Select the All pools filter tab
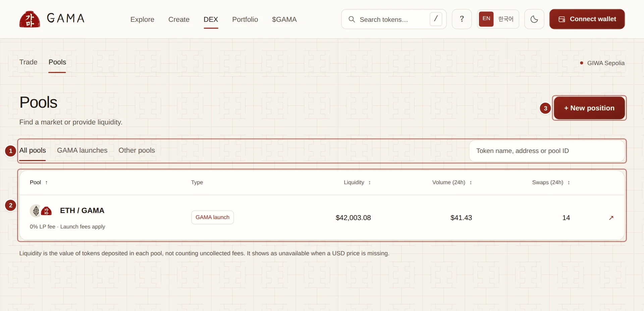Viewport: 644px width, 311px height. pos(33,150)
